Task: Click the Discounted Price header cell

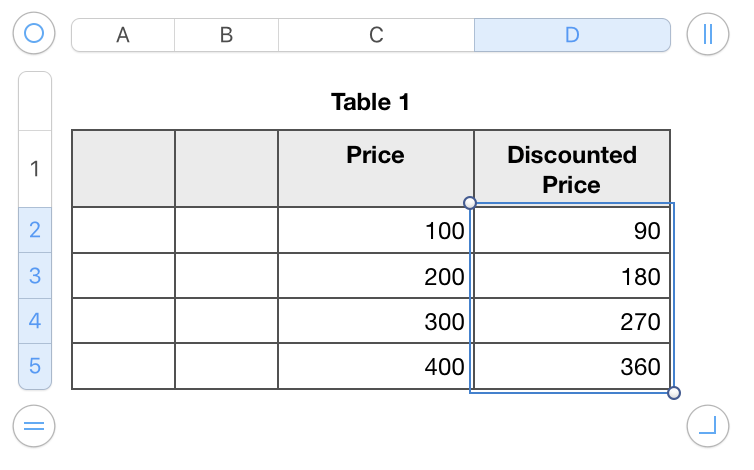Action: point(572,169)
